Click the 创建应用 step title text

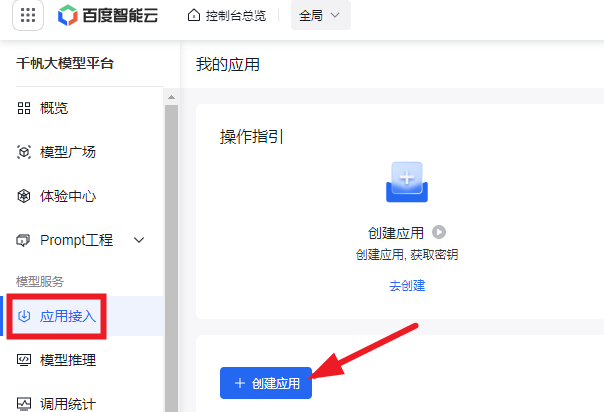pos(396,233)
